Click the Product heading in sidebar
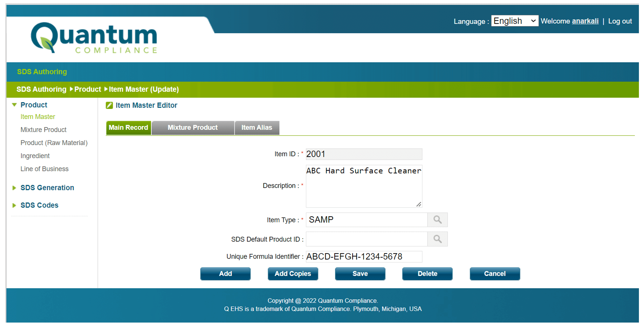Image resolution: width=644 pixels, height=327 pixels. click(x=34, y=105)
